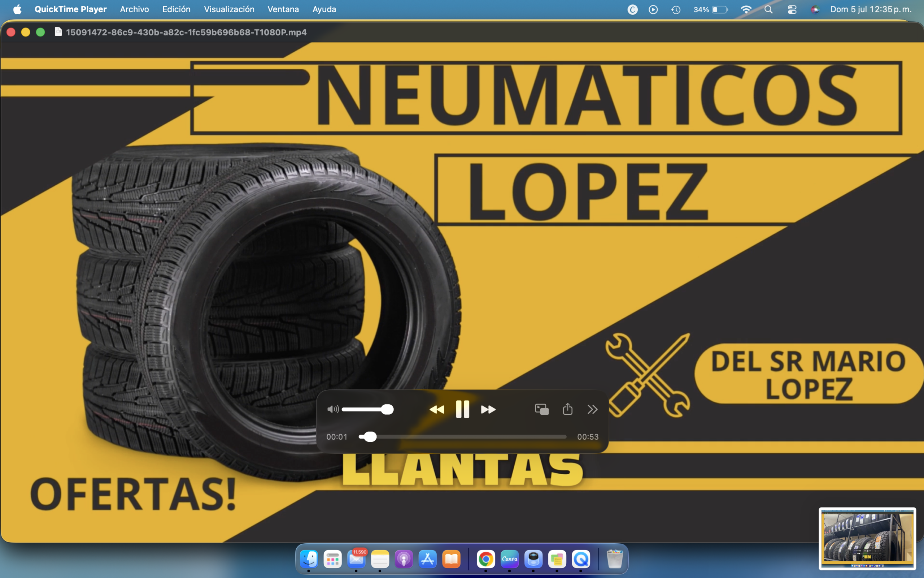This screenshot has height=578, width=924.
Task: Open Podcasts from the Dock
Action: coord(404,559)
